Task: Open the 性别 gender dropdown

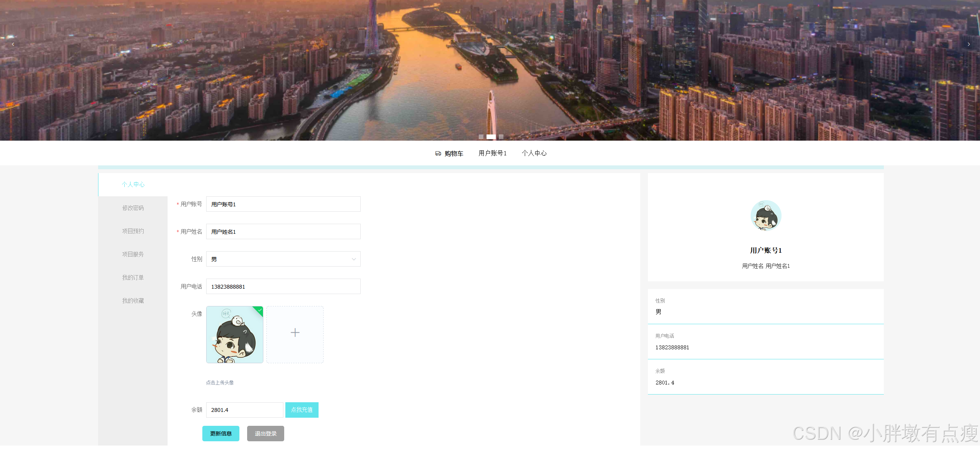Action: click(283, 259)
